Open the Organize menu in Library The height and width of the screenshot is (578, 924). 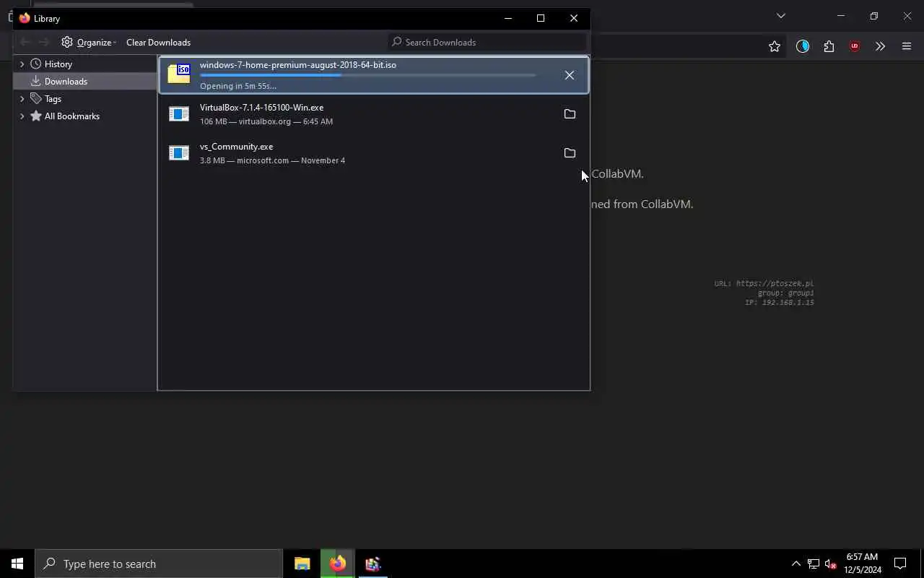pos(89,42)
